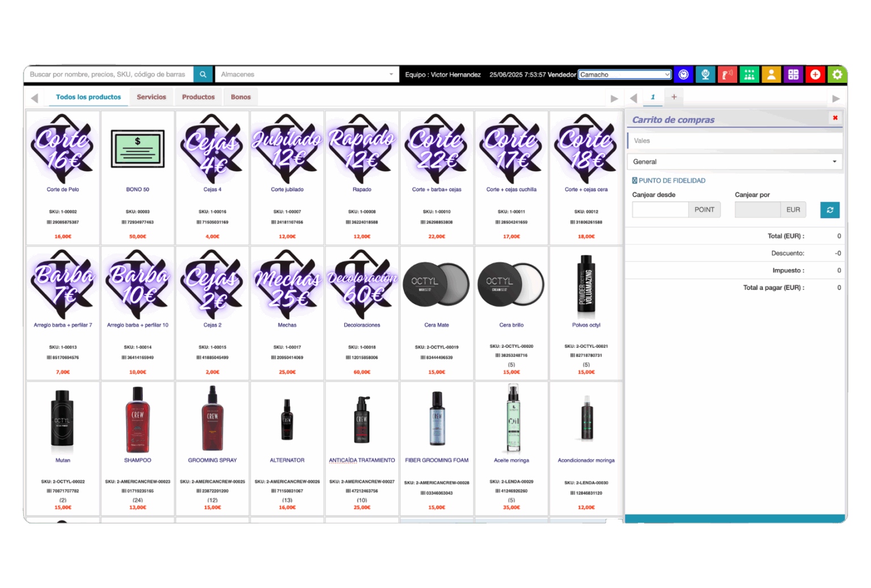This screenshot has width=871, height=588.
Task: Open the green customer group icon
Action: [x=749, y=74]
